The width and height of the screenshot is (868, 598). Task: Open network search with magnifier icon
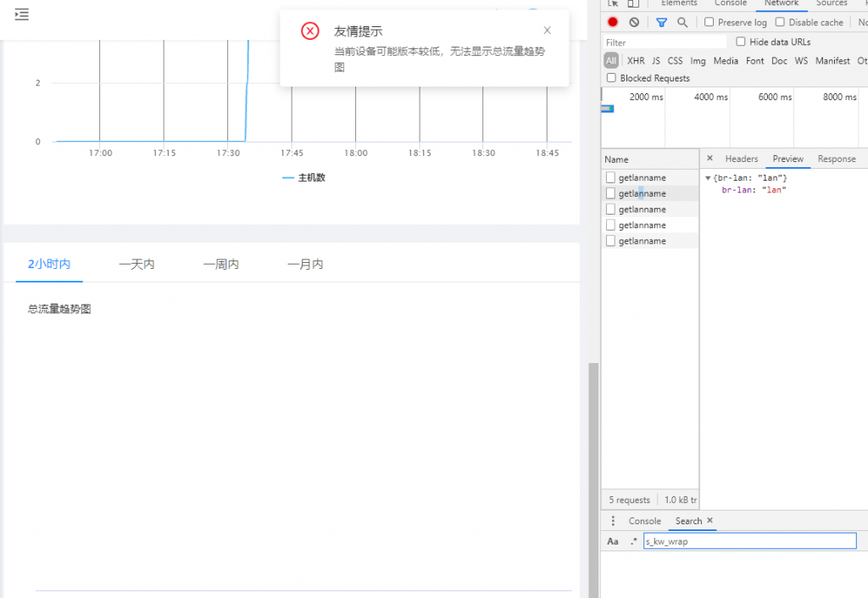[x=682, y=22]
